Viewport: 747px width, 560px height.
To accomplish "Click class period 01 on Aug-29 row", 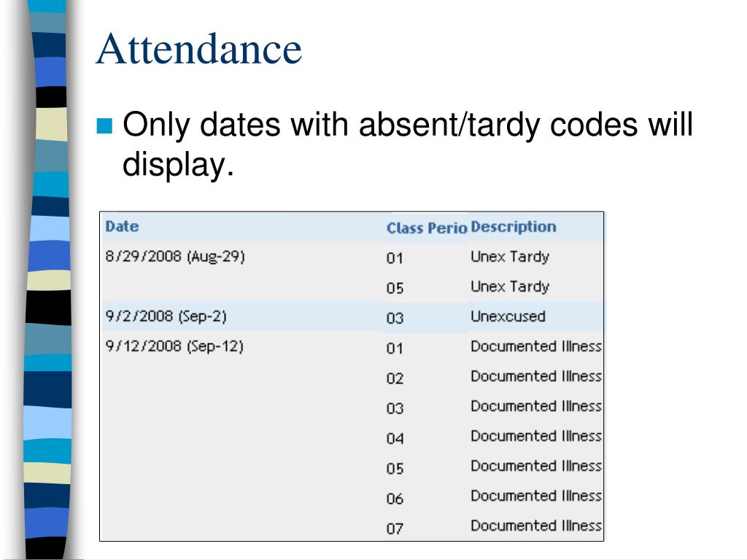I will tap(395, 258).
